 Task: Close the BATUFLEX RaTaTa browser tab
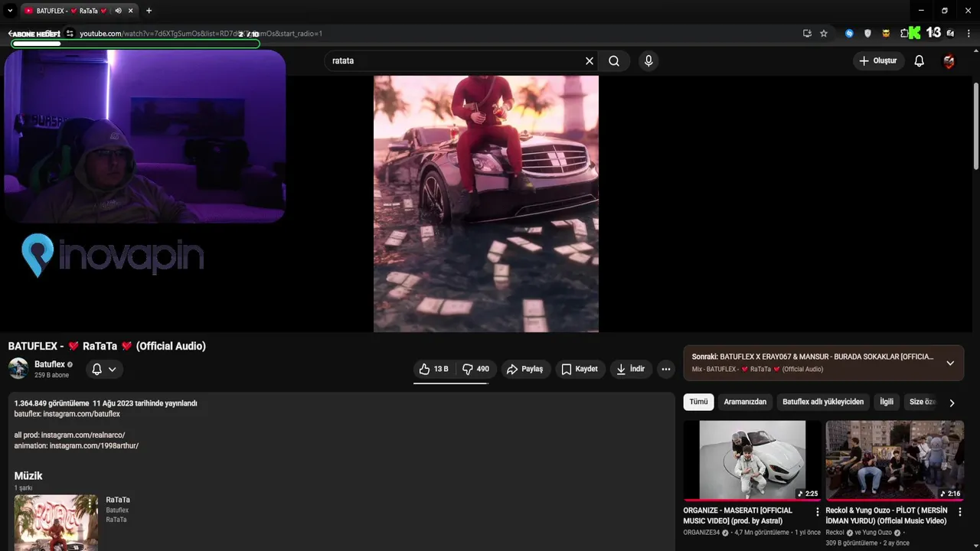click(x=132, y=11)
